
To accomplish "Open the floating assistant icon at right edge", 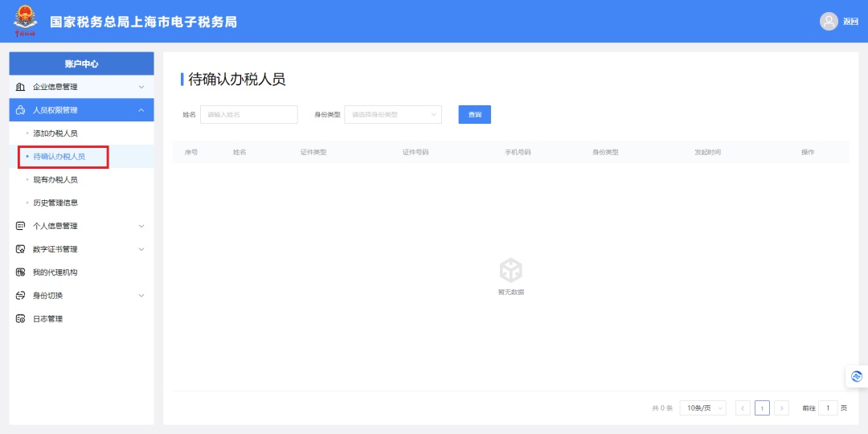I will coord(857,376).
